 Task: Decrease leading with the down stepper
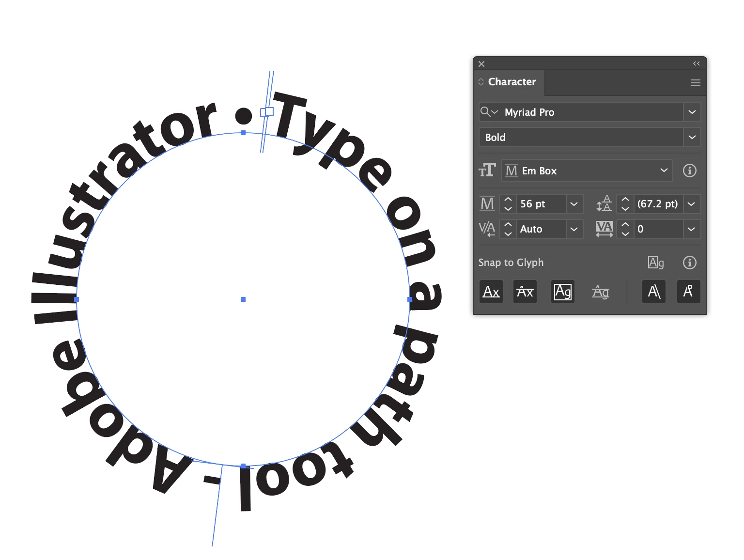(625, 209)
